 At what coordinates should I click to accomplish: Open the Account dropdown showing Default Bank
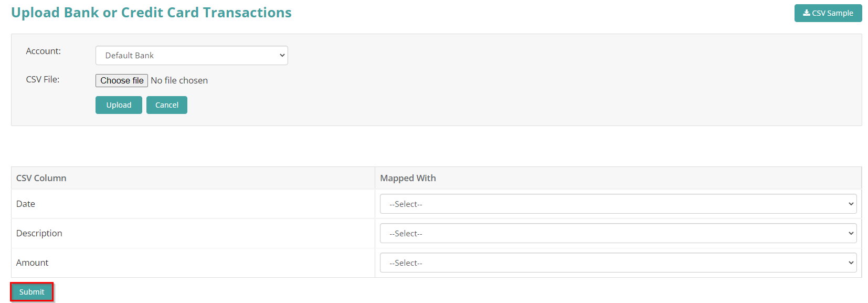point(192,56)
